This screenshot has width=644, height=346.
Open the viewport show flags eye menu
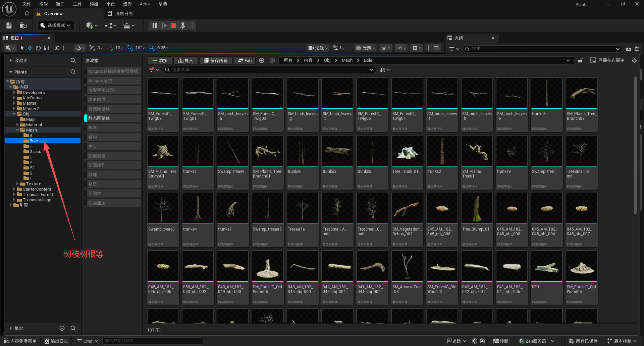coord(386,48)
